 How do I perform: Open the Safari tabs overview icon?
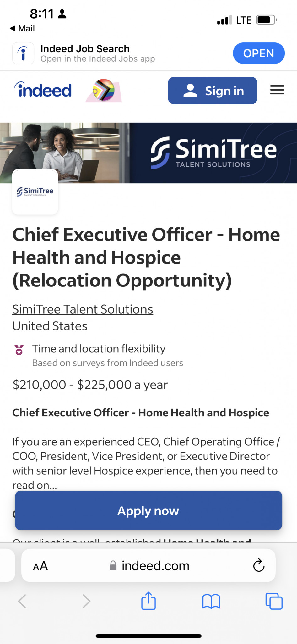(274, 601)
